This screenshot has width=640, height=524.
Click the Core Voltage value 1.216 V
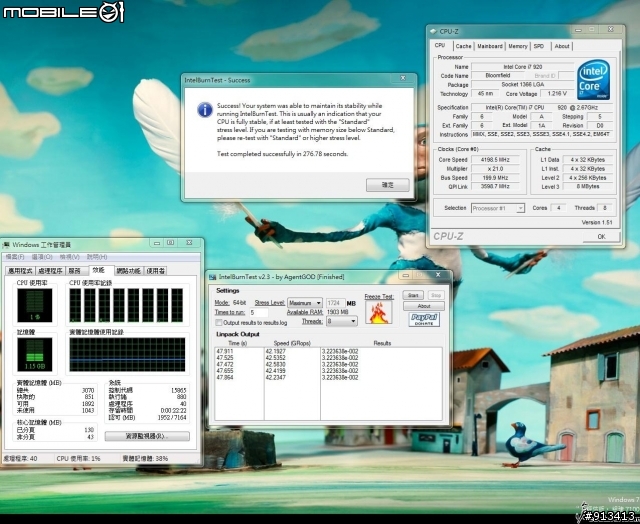click(x=556, y=93)
